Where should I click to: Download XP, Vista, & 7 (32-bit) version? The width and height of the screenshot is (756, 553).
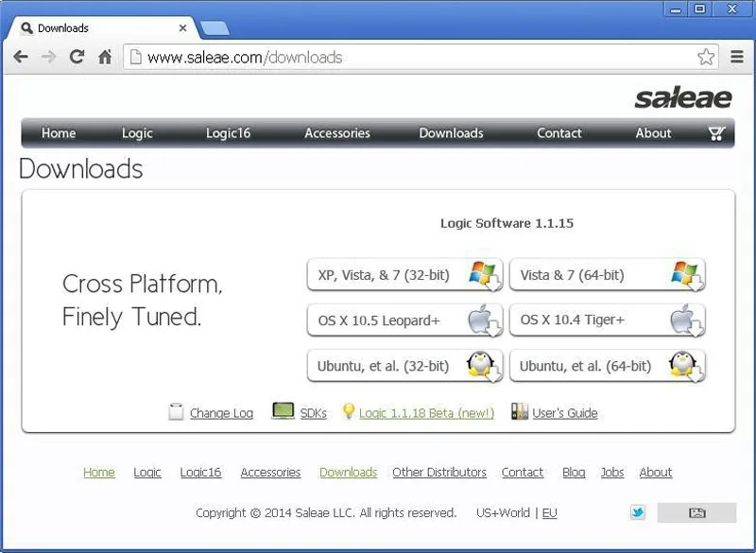(405, 275)
